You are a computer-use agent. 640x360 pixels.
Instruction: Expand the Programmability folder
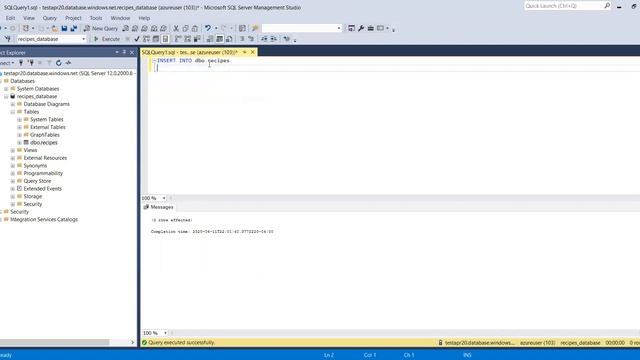coord(13,173)
